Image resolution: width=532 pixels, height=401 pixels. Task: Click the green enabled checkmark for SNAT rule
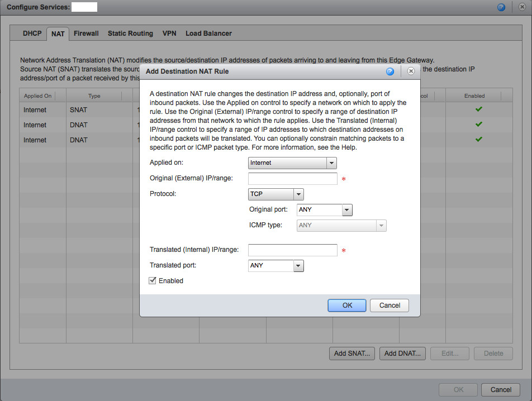pyautogui.click(x=478, y=110)
